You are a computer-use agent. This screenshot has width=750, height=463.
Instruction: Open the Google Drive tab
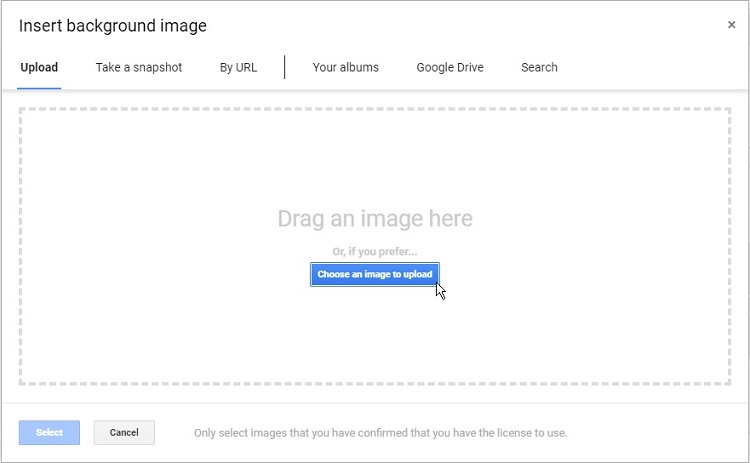(450, 67)
